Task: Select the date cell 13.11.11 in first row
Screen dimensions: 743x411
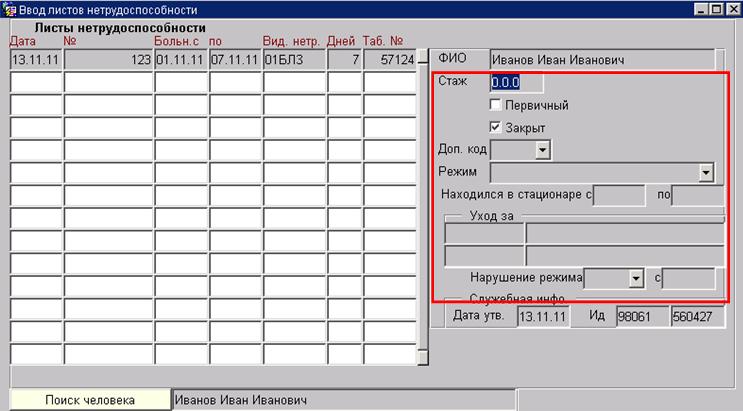Action: (x=36, y=60)
